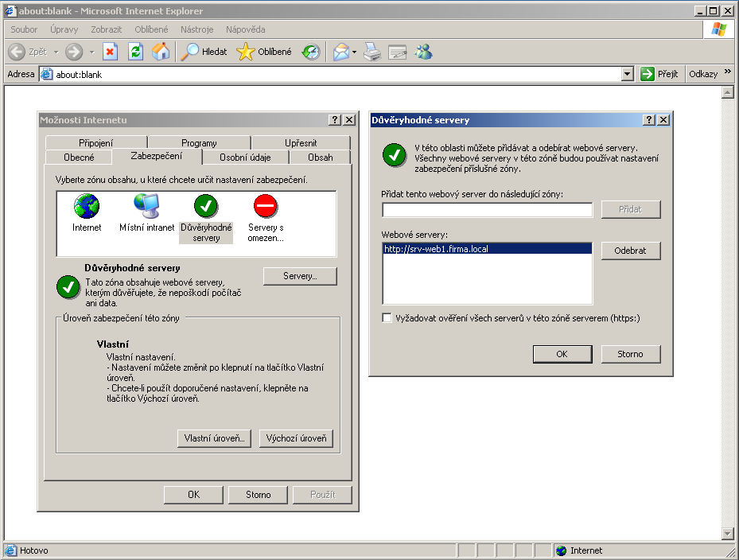Viewport: 739px width, 560px height.
Task: Switch to the Osobní údaje tab
Action: click(245, 157)
